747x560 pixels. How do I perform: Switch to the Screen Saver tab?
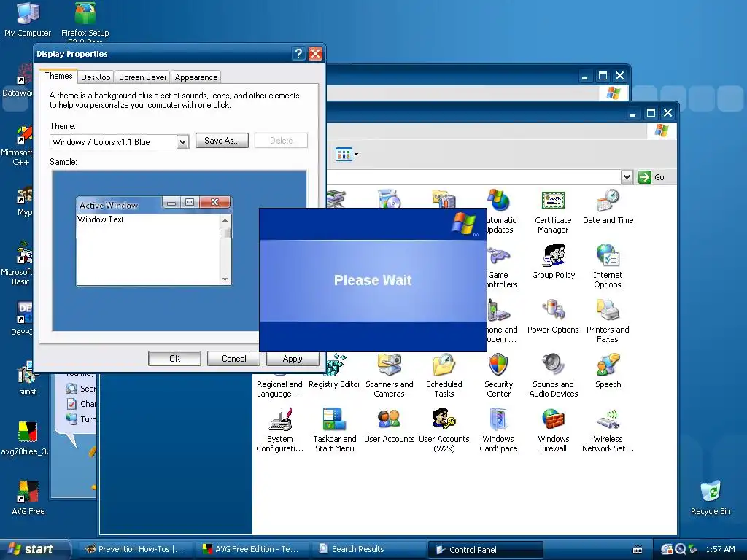142,77
